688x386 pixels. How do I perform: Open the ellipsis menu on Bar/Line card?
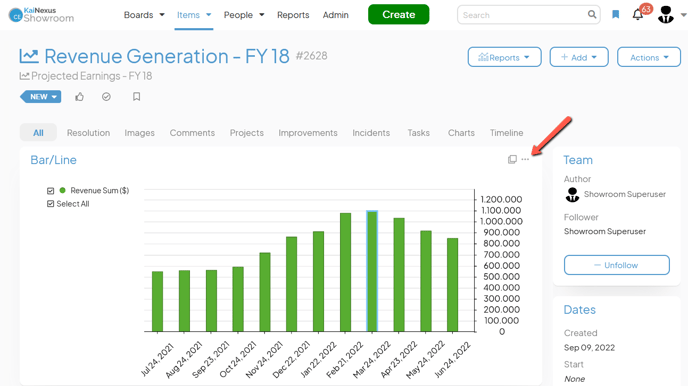525,159
